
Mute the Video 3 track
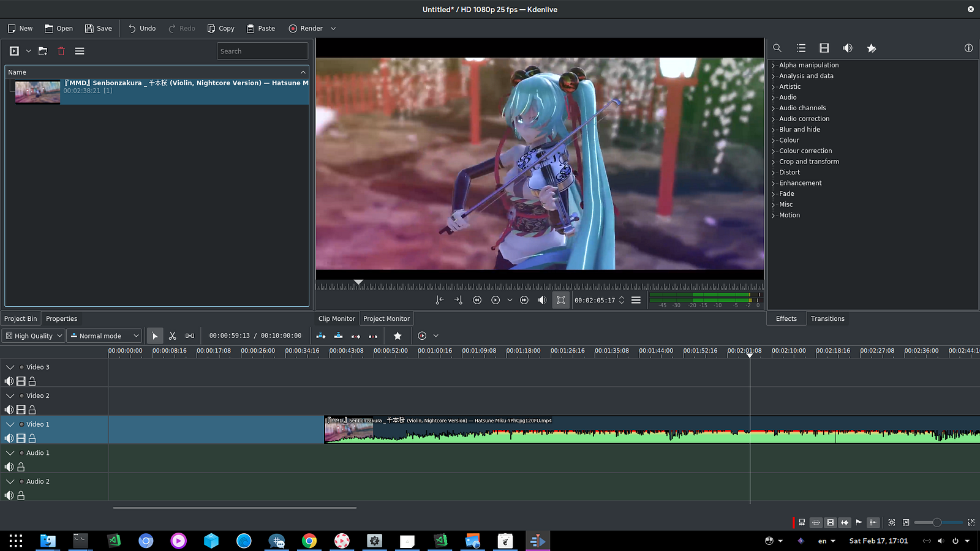9,381
